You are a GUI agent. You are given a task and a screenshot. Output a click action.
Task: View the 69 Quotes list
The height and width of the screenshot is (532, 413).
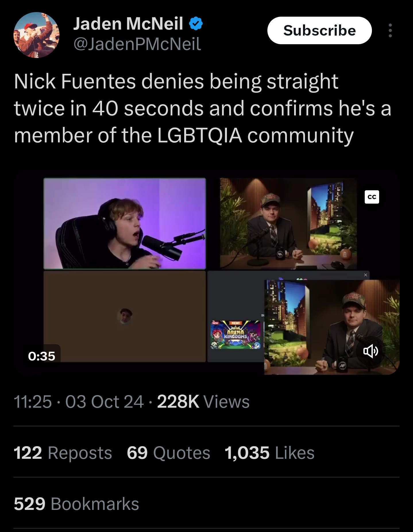(169, 453)
